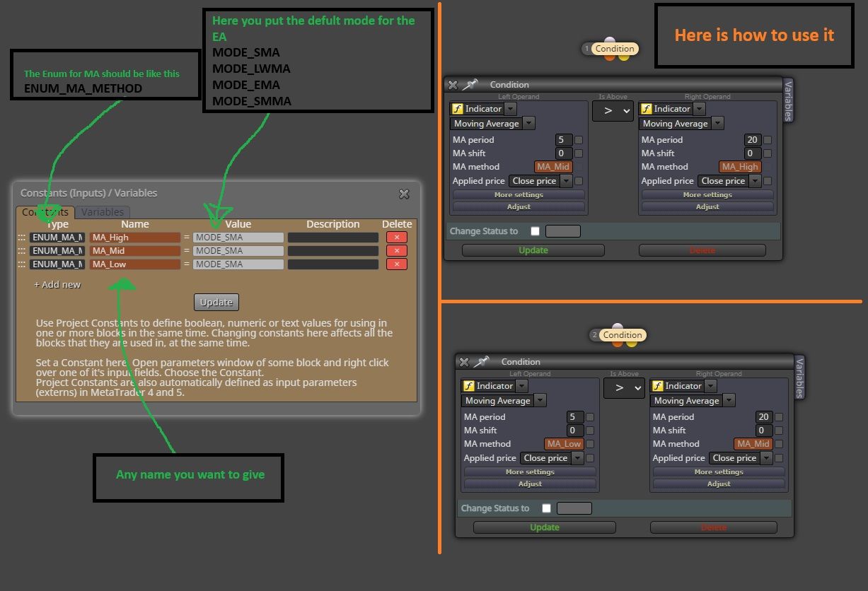Click the red delete icon for MA_High constant
The width and height of the screenshot is (868, 591).
pos(397,238)
